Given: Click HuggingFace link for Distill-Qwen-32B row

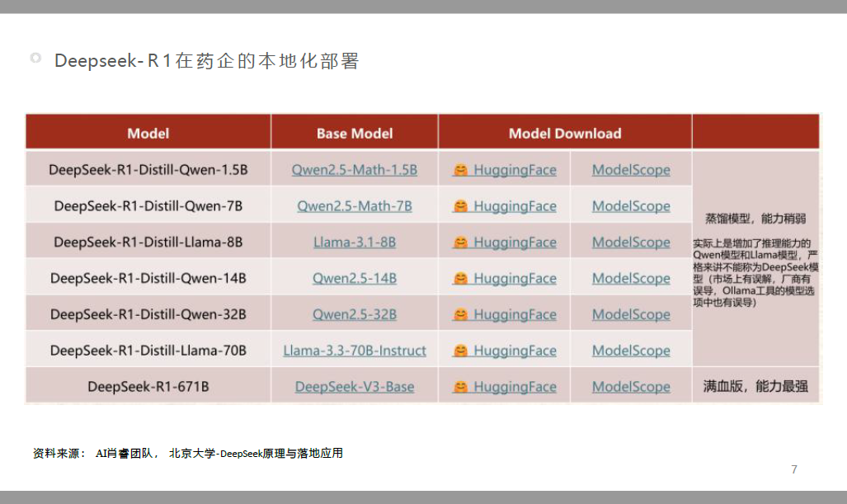Looking at the screenshot, I should [505, 314].
